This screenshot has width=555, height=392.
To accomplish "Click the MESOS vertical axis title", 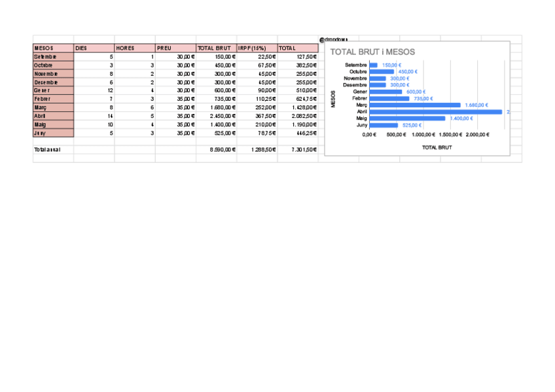I will point(334,99).
